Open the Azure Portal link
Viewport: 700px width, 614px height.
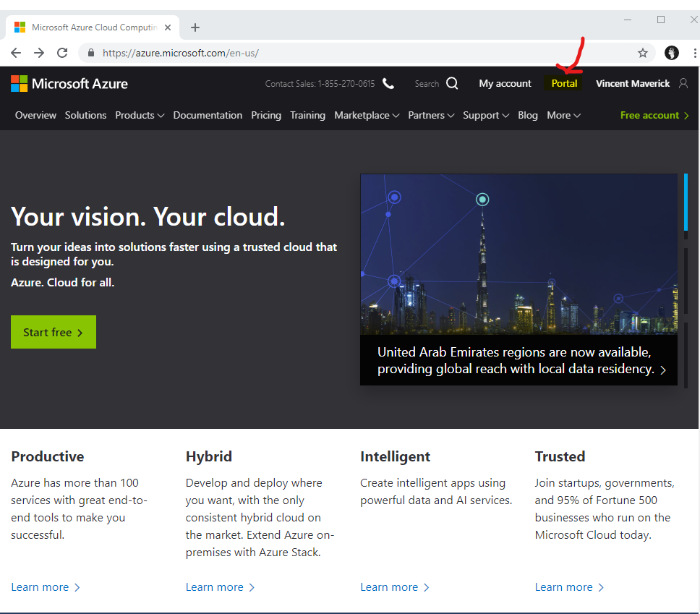coord(564,83)
